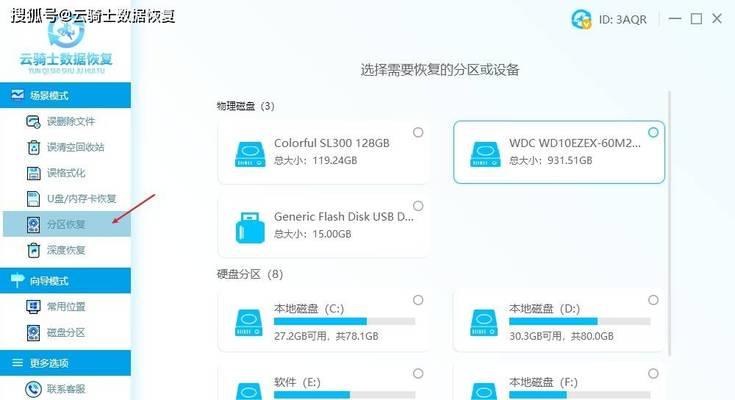
Task: Select Colorful SL300 128GB radio button
Action: pos(418,133)
